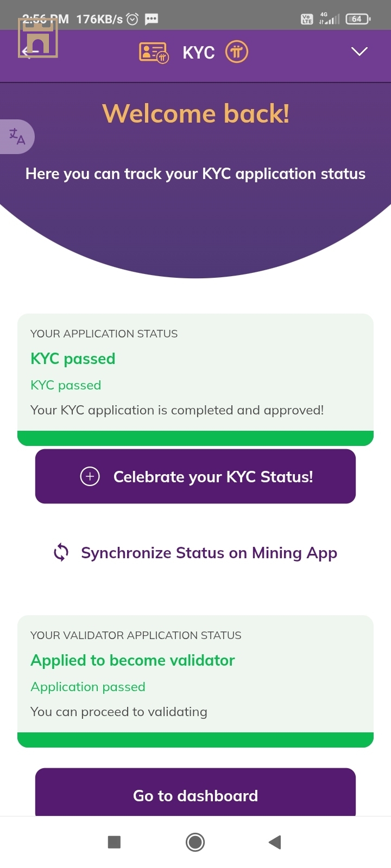Click the green validator application progress bar
This screenshot has height=868, width=391.
(x=195, y=740)
